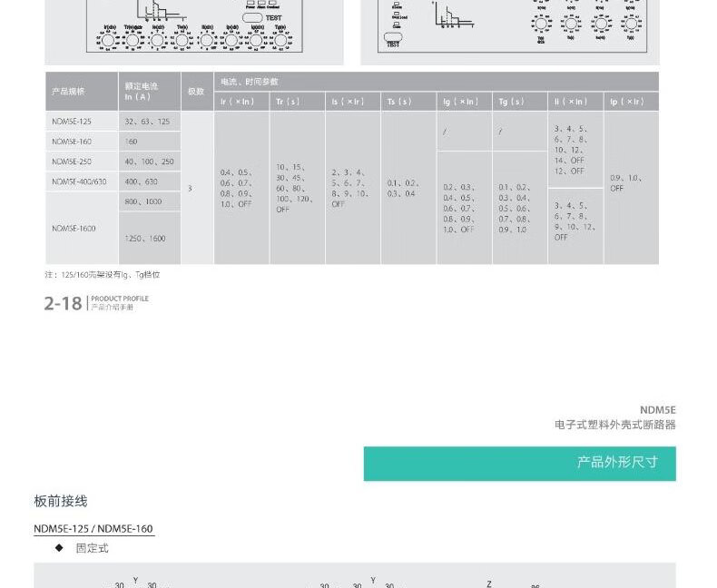Select the NDM5E-125 row in the table
This screenshot has height=588, width=717.
pyautogui.click(x=82, y=121)
